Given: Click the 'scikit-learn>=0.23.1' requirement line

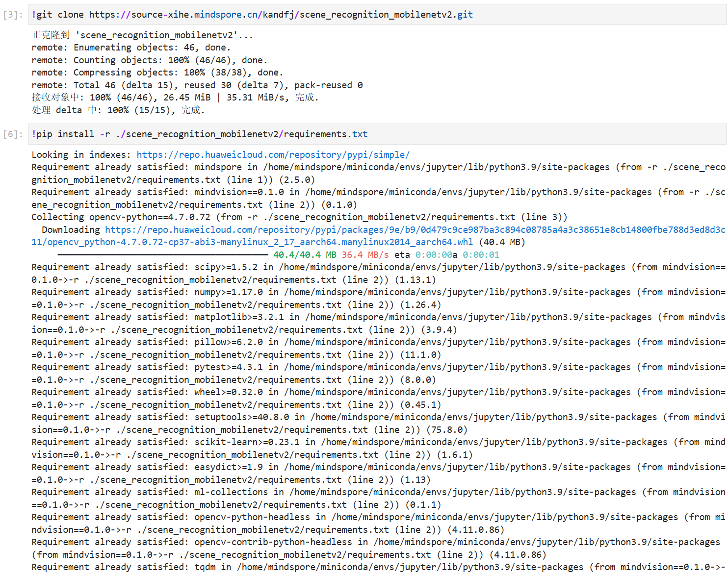Looking at the screenshot, I should 378,449.
